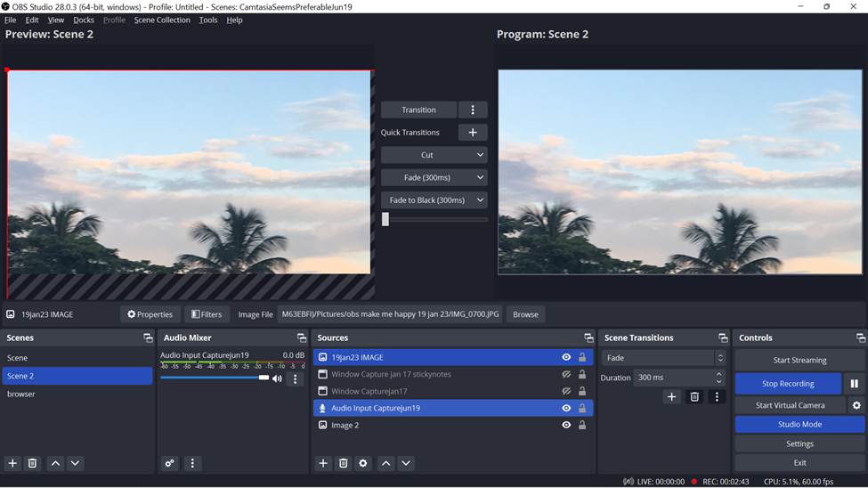This screenshot has width=868, height=488.
Task: Click the transition T-bar slider handle
Action: [x=385, y=219]
